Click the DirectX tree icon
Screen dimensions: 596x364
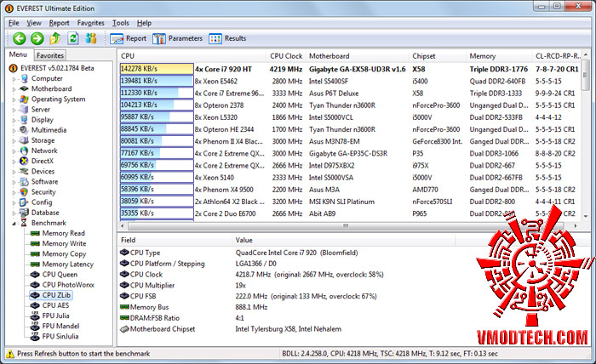[24, 161]
